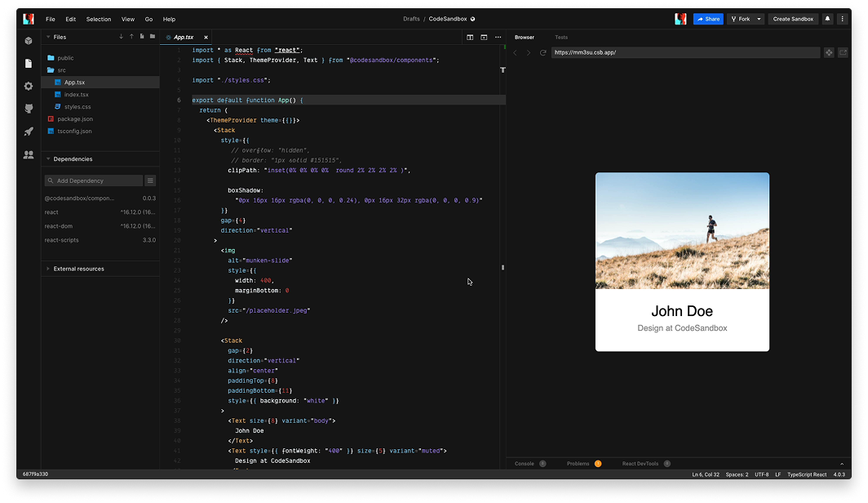The width and height of the screenshot is (868, 503).
Task: Click the Sandbox Info cube icon
Action: pos(29,40)
